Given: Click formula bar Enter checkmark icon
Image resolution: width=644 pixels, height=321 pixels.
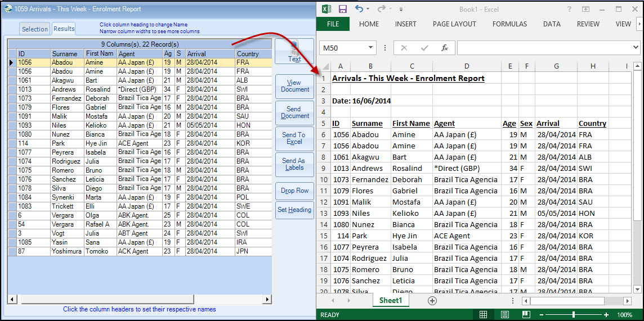Looking at the screenshot, I should point(424,48).
